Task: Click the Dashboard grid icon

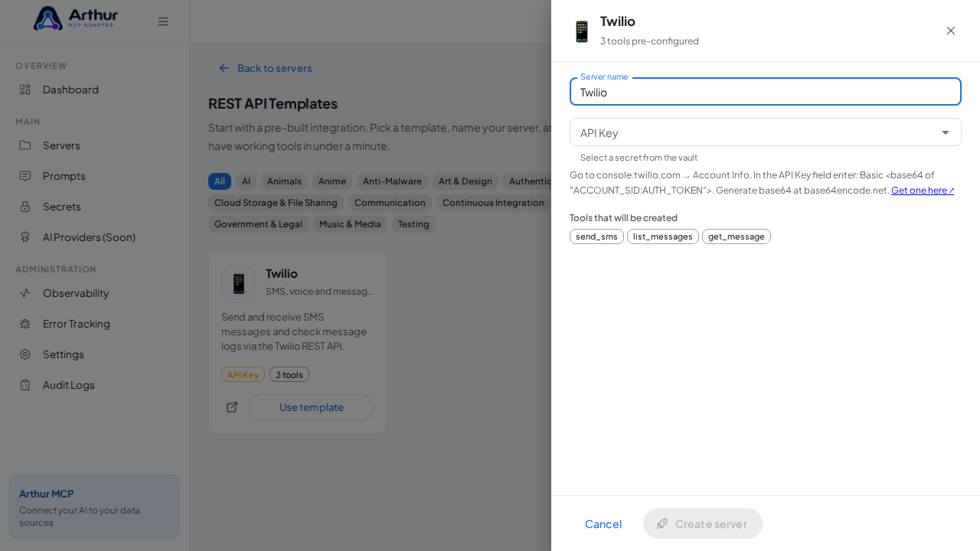Action: click(25, 90)
